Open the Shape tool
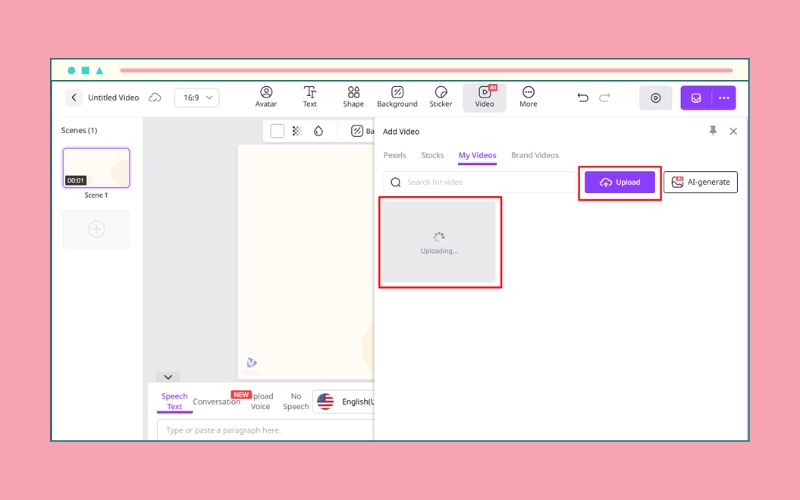The image size is (800, 500). [353, 97]
